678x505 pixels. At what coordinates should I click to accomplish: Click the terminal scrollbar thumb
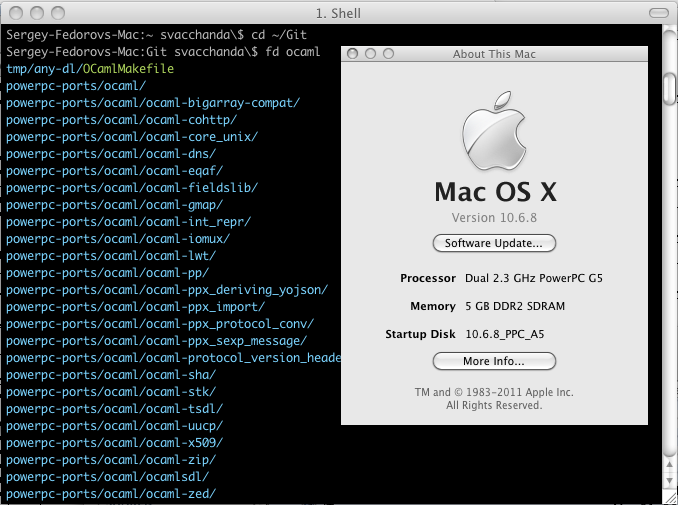tap(670, 89)
